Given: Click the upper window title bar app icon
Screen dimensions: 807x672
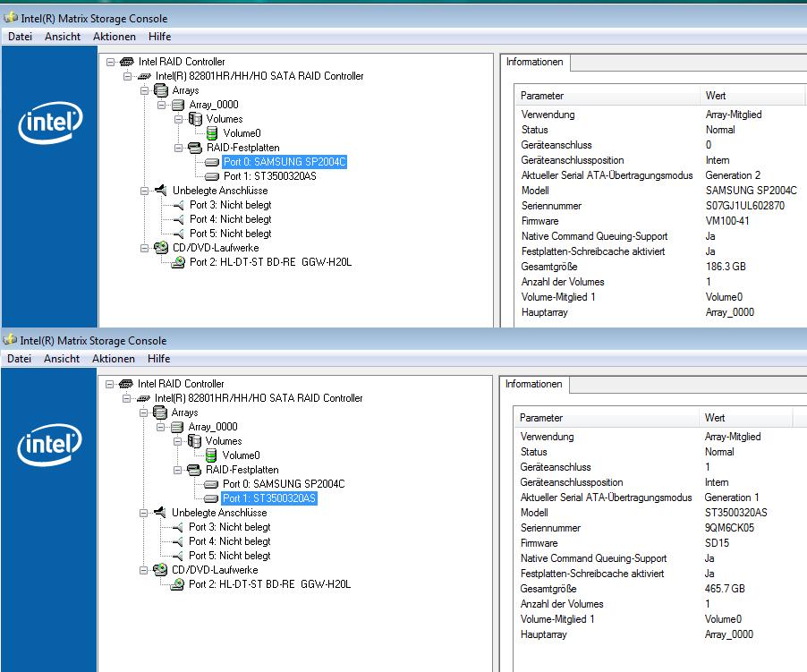Looking at the screenshot, I should [x=11, y=18].
